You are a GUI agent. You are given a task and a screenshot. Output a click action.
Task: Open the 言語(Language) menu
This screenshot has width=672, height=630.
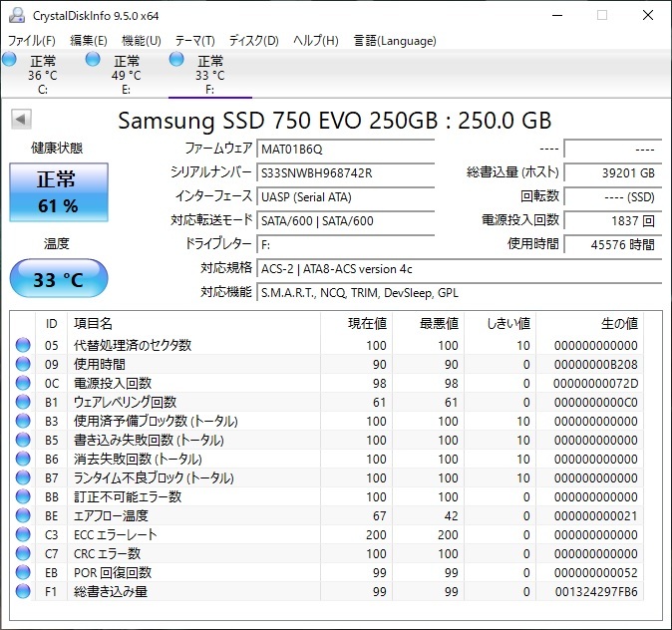point(395,41)
